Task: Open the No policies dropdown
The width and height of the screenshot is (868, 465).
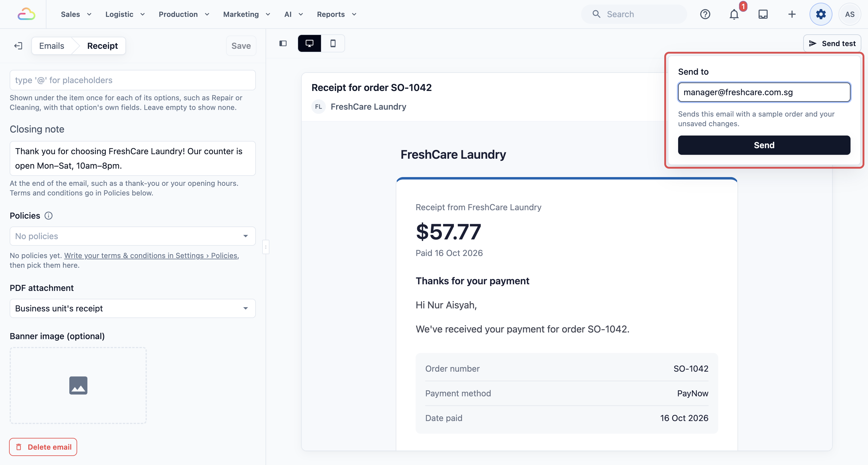Action: (133, 236)
